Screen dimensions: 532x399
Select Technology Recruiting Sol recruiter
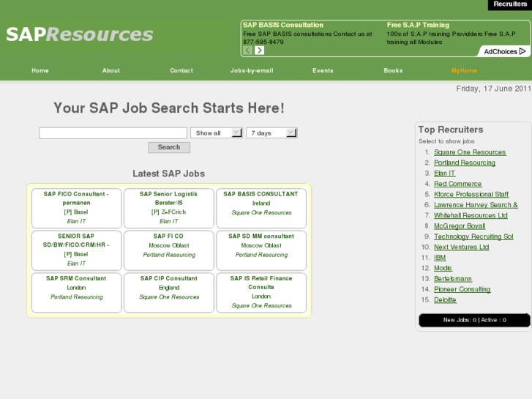(x=473, y=236)
